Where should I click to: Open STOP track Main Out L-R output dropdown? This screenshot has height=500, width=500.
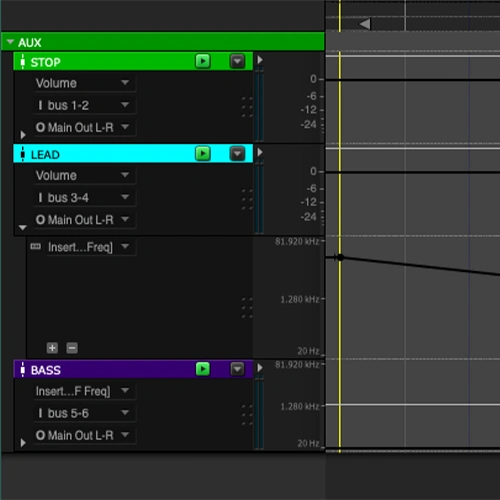pos(85,127)
